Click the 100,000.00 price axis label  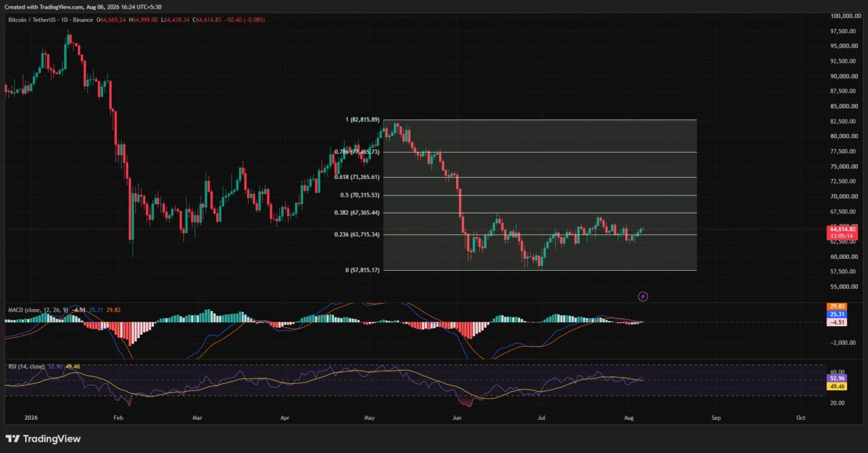click(845, 16)
